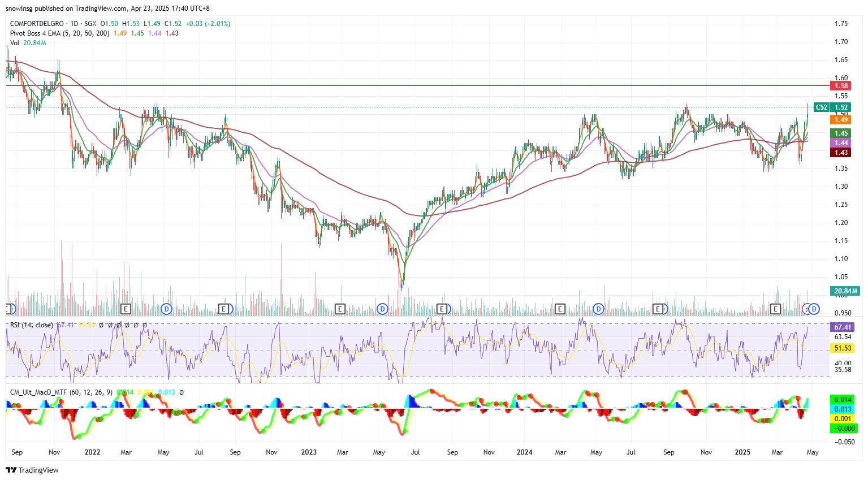Click the cyan 0.013 MACD axis label
The width and height of the screenshot is (868, 480).
point(843,409)
